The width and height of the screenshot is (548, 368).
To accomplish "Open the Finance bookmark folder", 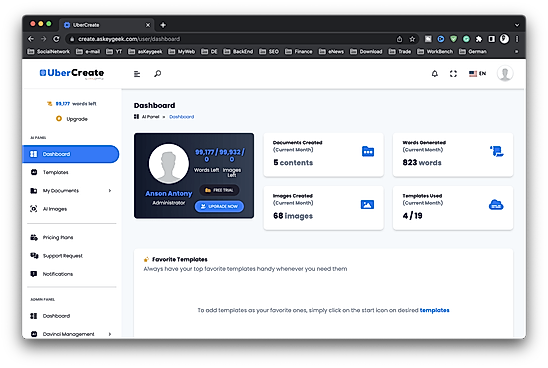I will [x=299, y=52].
